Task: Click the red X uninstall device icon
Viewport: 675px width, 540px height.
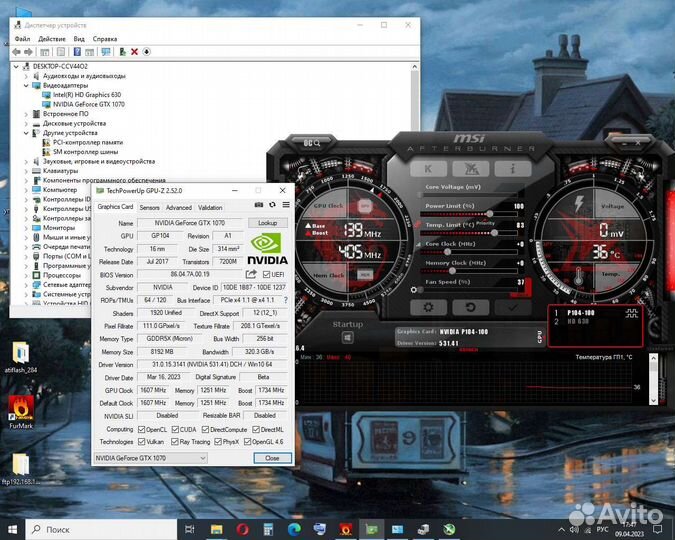Action: pyautogui.click(x=135, y=52)
